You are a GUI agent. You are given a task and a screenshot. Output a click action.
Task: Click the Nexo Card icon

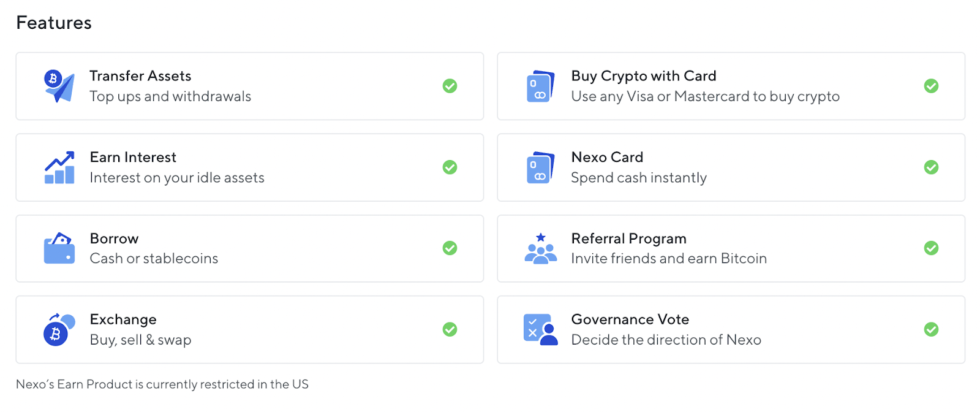click(x=540, y=167)
